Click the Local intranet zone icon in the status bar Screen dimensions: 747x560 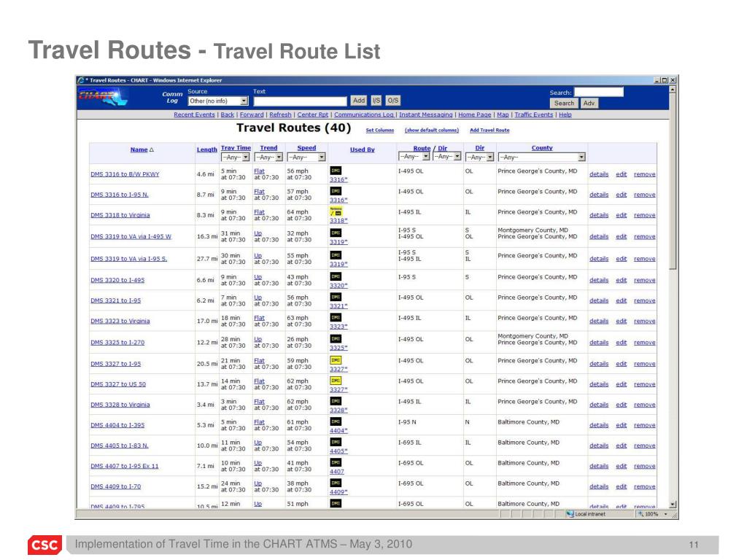click(570, 514)
